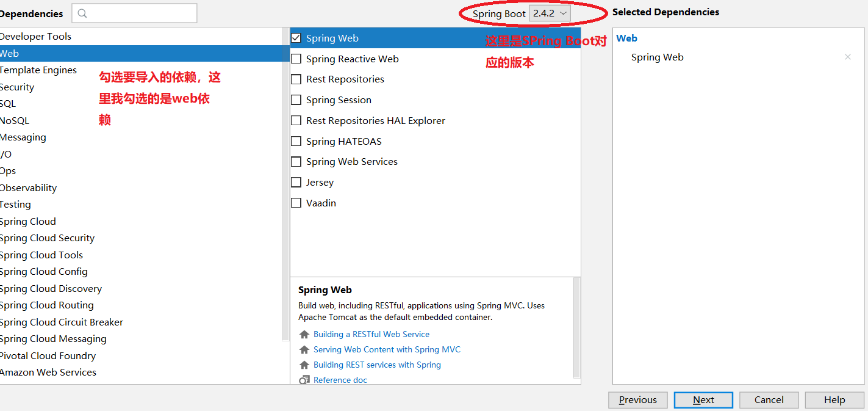The height and width of the screenshot is (411, 868).
Task: Select Spring Cloud Tools category
Action: (141, 255)
